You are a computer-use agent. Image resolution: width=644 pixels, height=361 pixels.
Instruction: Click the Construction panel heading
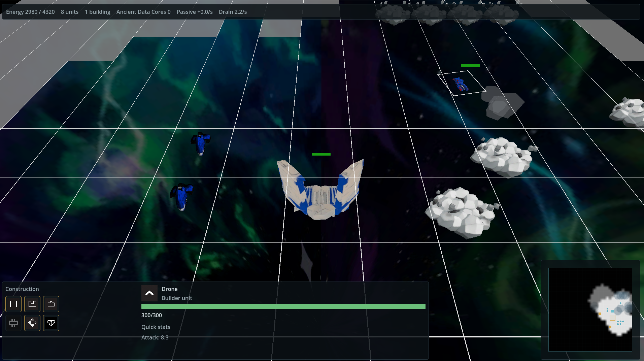[22, 289]
